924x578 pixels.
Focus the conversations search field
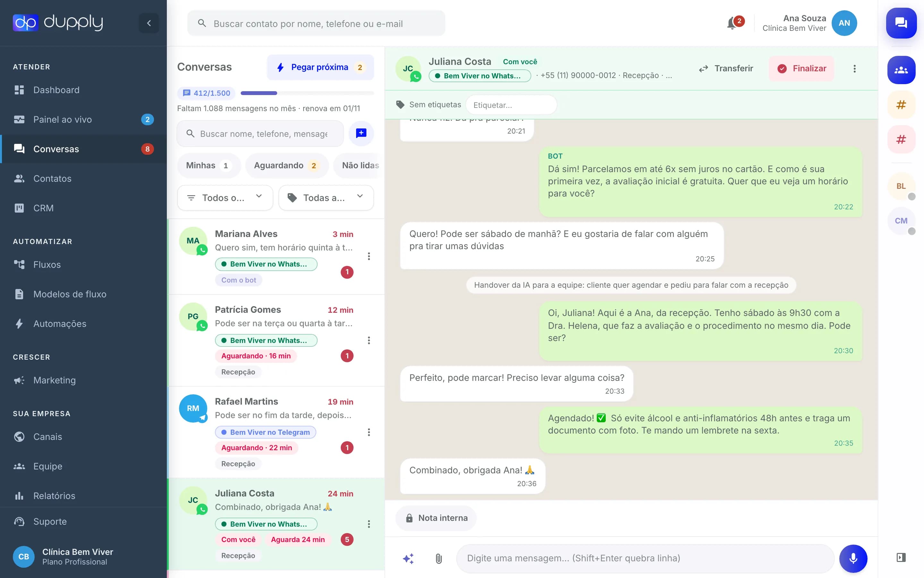[261, 133]
